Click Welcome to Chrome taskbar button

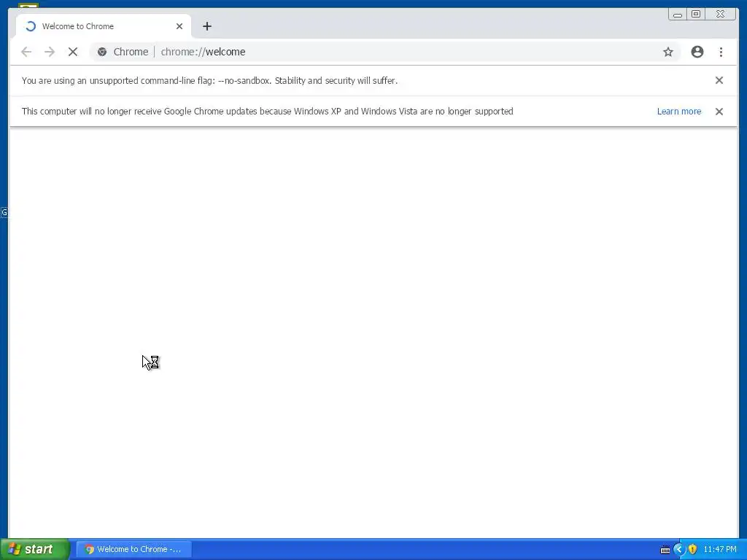134,549
